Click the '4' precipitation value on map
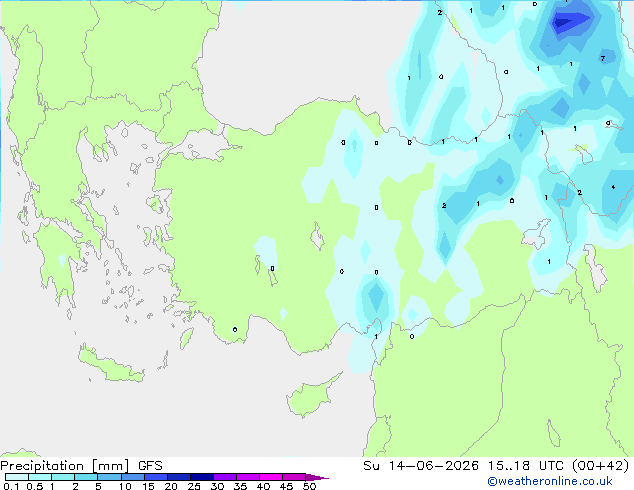Screen dimensions: 634x490 pyautogui.click(x=613, y=187)
